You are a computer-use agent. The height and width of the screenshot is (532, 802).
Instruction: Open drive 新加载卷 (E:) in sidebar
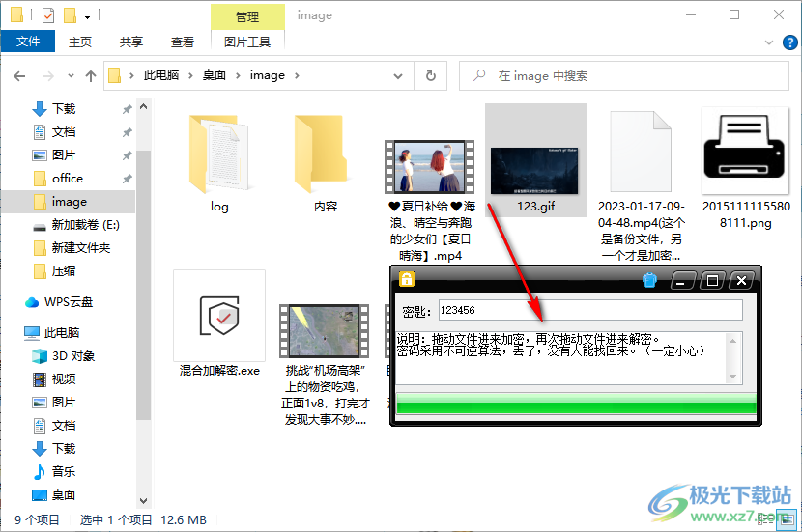pyautogui.click(x=85, y=224)
